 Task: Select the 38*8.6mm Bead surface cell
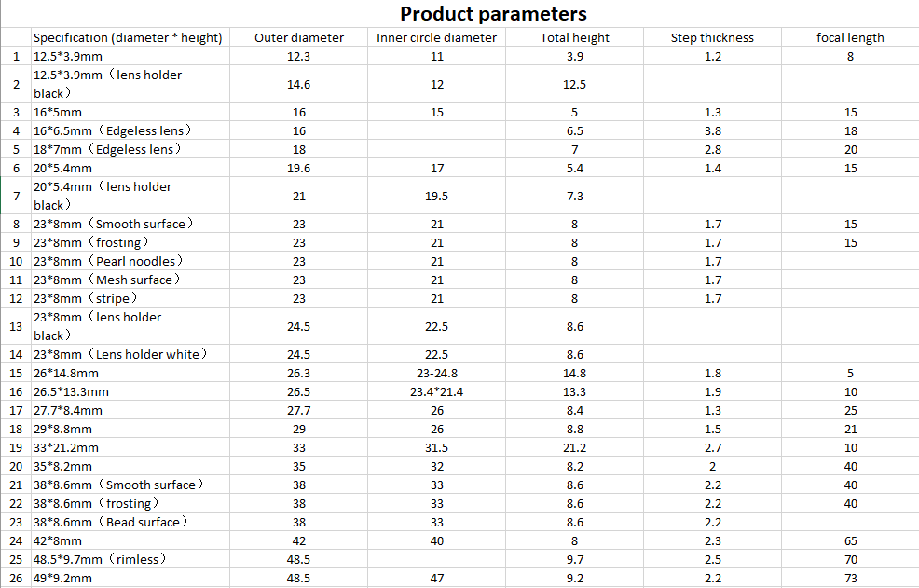tap(130, 522)
